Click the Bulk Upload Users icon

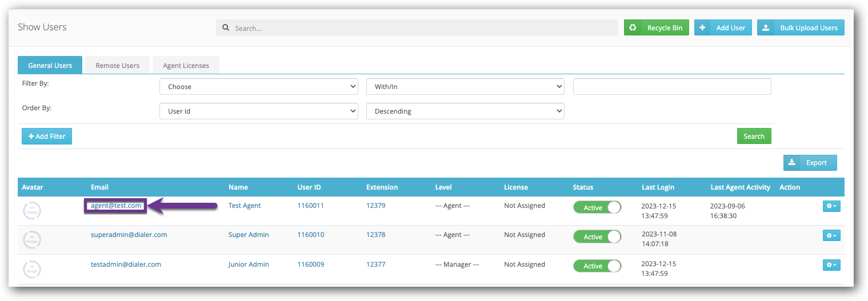pyautogui.click(x=765, y=27)
